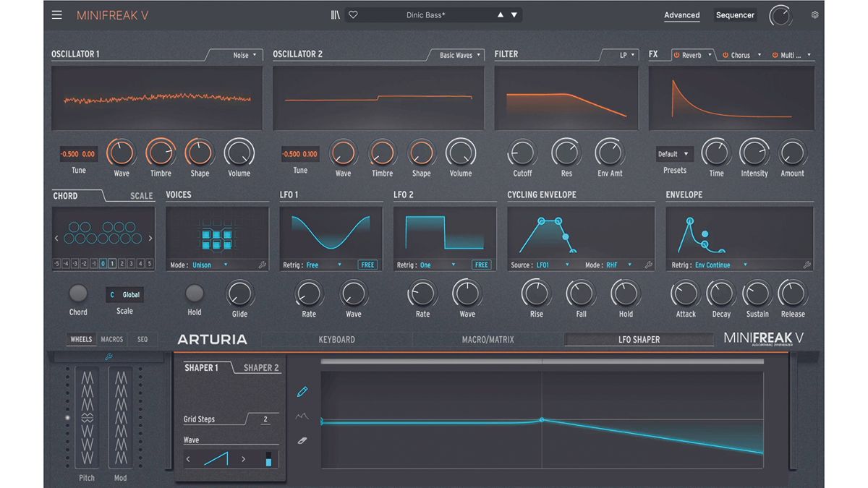Open the hamburger main menu
868x488 pixels.
coord(56,14)
